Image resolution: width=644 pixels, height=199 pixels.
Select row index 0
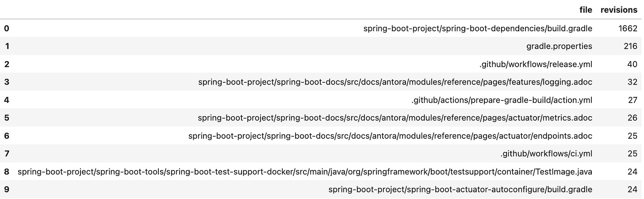[7, 28]
